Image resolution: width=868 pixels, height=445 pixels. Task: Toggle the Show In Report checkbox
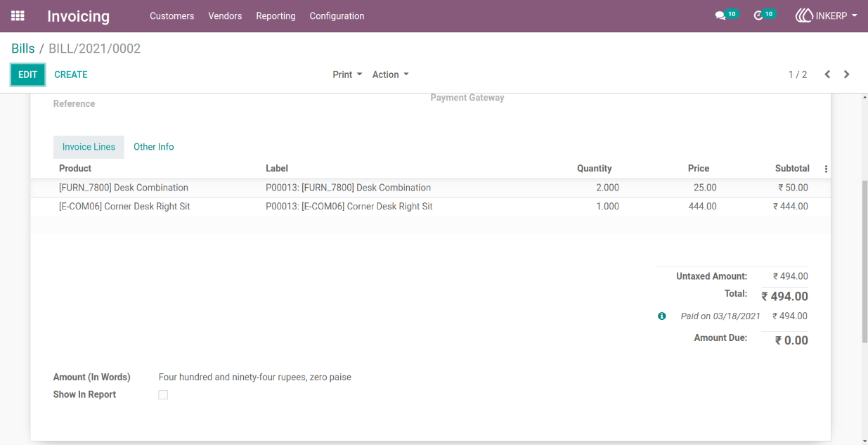click(x=163, y=395)
